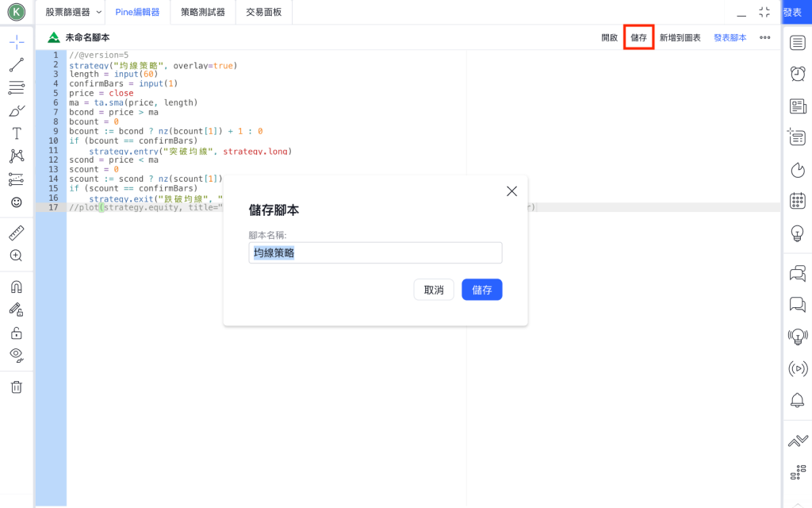Click the 未命名腳本 script title
Viewport: 812px width, 508px height.
point(87,37)
